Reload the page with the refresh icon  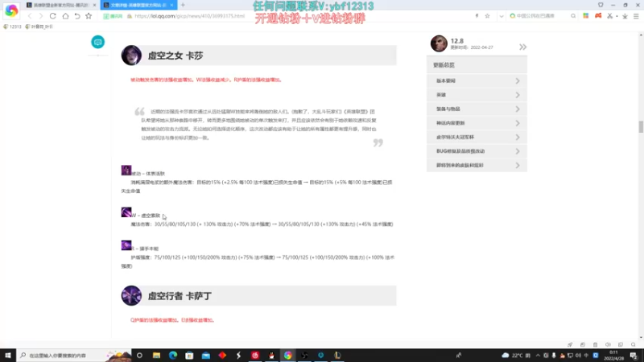(x=53, y=16)
